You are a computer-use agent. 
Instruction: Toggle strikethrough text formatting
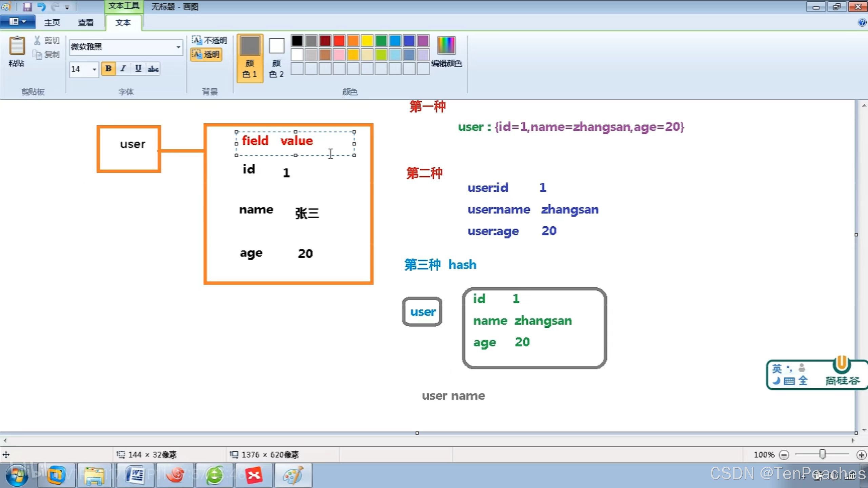(x=153, y=69)
